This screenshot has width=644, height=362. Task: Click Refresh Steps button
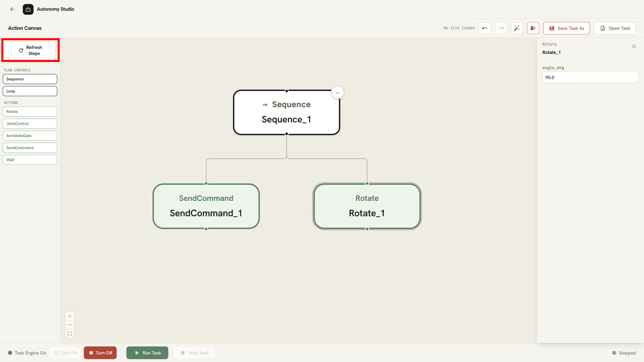tap(30, 50)
